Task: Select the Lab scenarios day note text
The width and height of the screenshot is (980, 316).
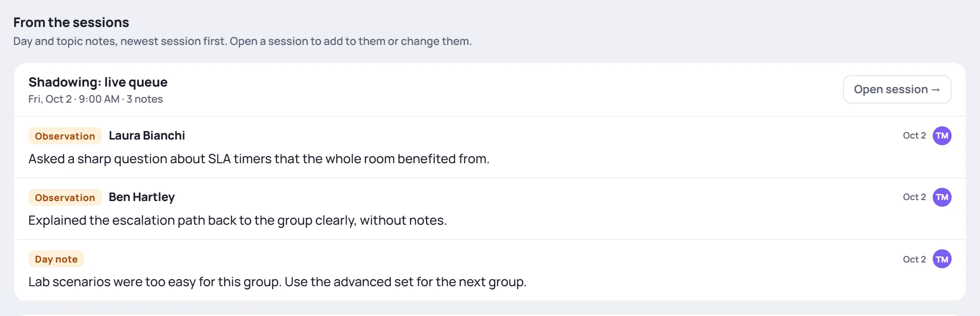Action: click(277, 282)
